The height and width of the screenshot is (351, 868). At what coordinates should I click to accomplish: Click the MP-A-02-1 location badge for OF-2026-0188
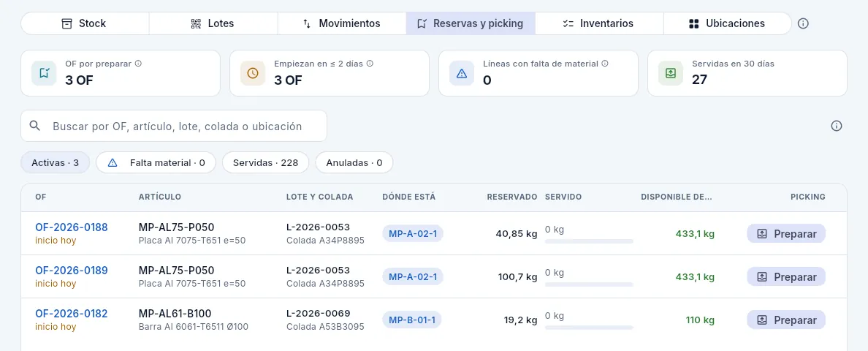click(413, 233)
